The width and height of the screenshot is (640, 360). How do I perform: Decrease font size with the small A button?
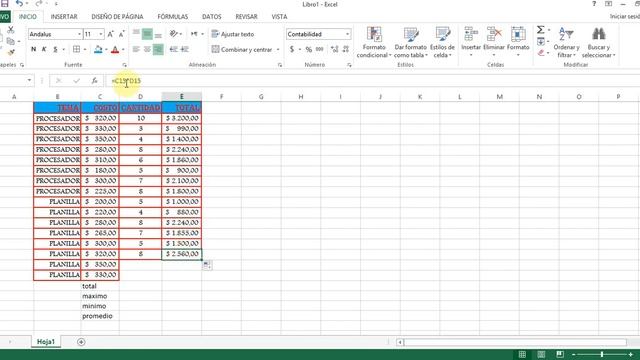pyautogui.click(x=121, y=34)
